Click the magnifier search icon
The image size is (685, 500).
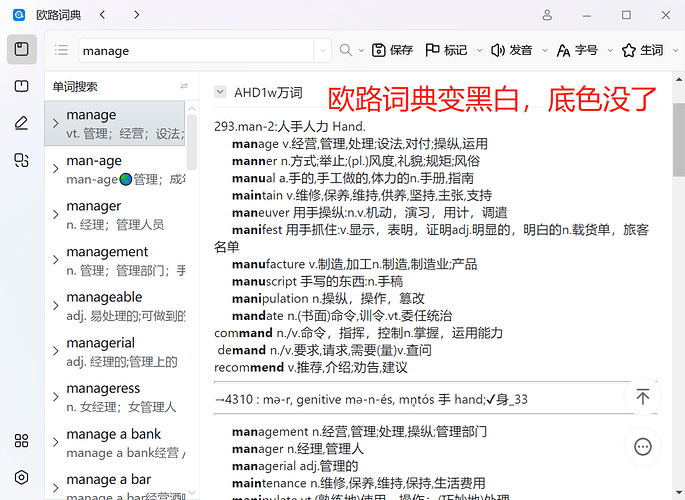[346, 50]
